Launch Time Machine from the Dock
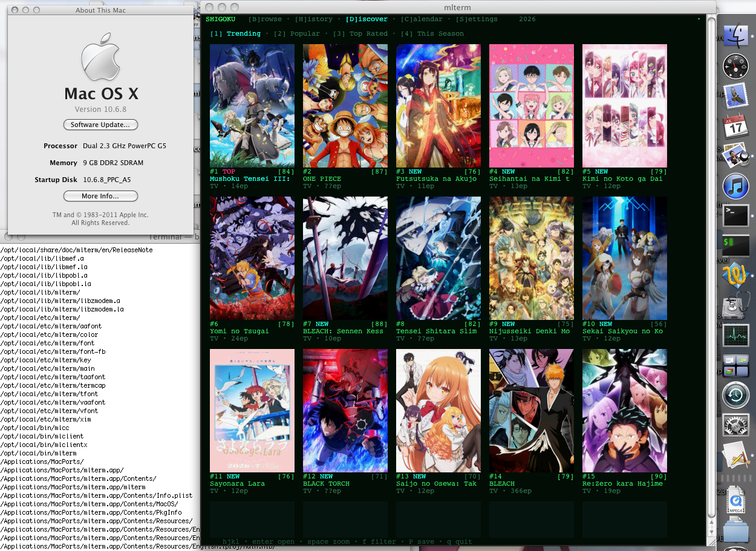The height and width of the screenshot is (551, 756). pos(736,396)
